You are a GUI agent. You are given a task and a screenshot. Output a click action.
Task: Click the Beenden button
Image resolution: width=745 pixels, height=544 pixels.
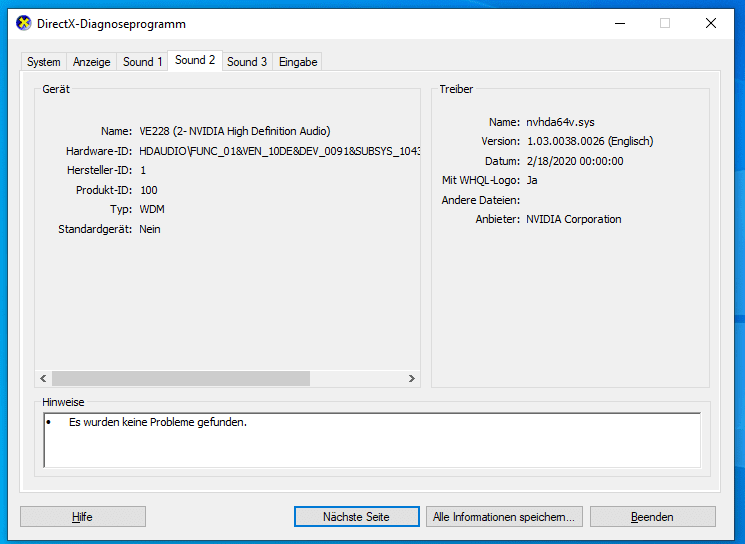point(652,516)
